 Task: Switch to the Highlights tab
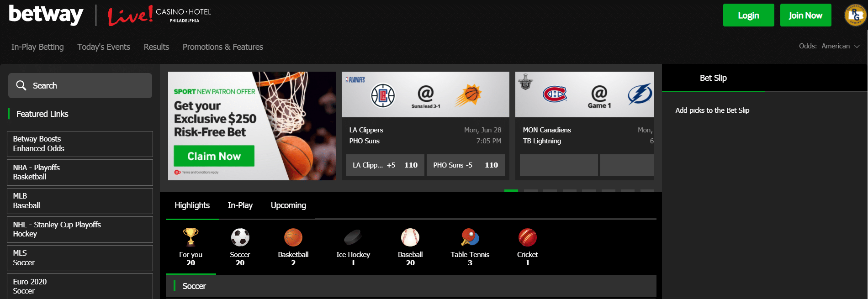tap(192, 205)
